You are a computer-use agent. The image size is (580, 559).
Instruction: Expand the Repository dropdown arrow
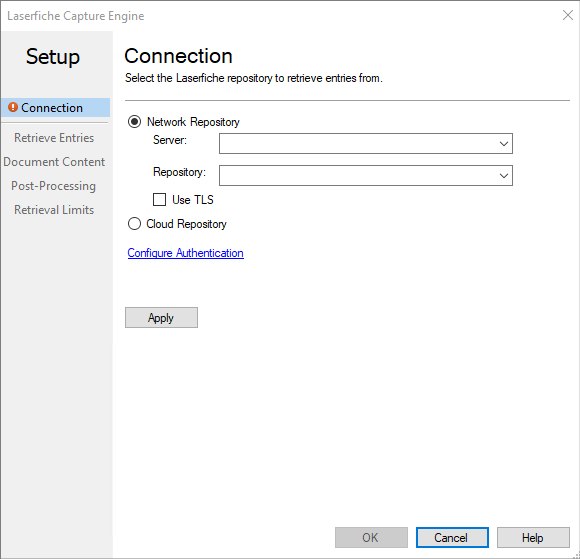click(x=503, y=175)
